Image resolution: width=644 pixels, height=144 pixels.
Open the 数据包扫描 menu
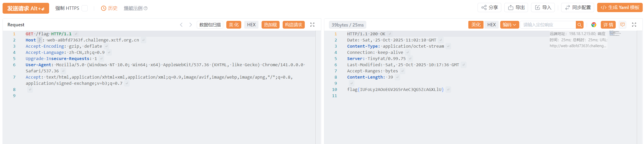[210, 25]
